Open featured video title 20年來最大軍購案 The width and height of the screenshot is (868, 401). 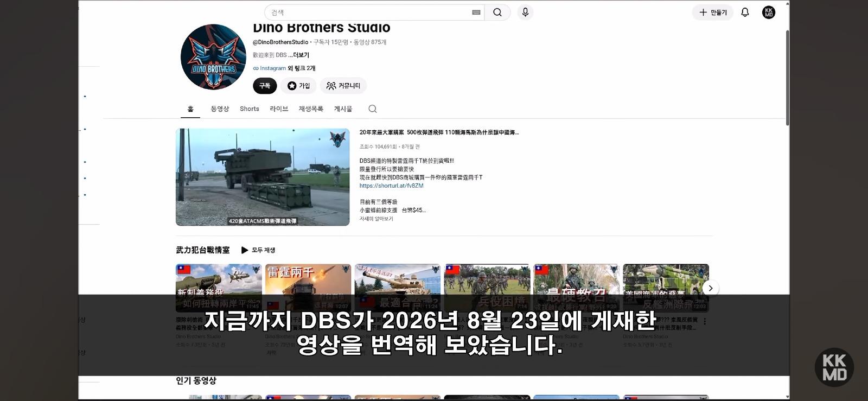439,132
